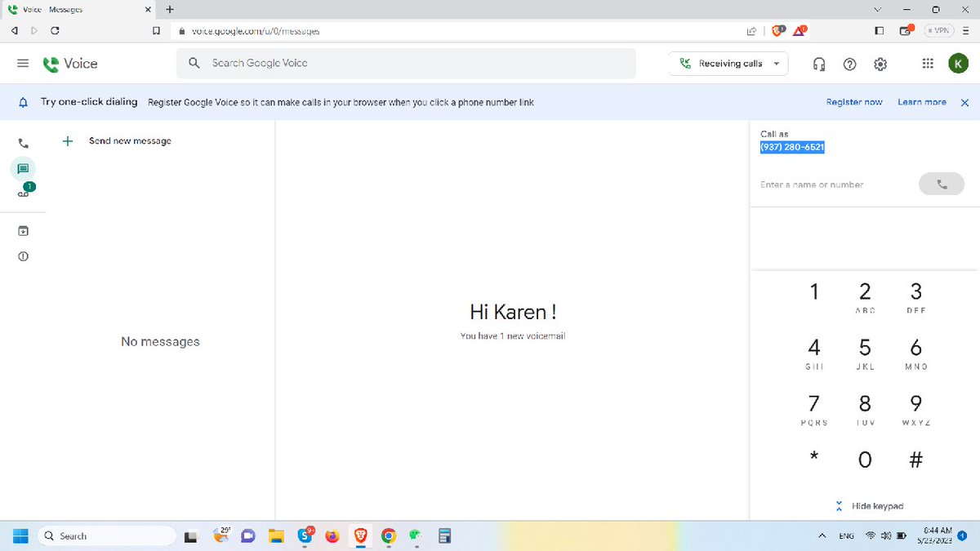Open the tab search chevron in the title bar
The width and height of the screenshot is (980, 551).
click(878, 10)
